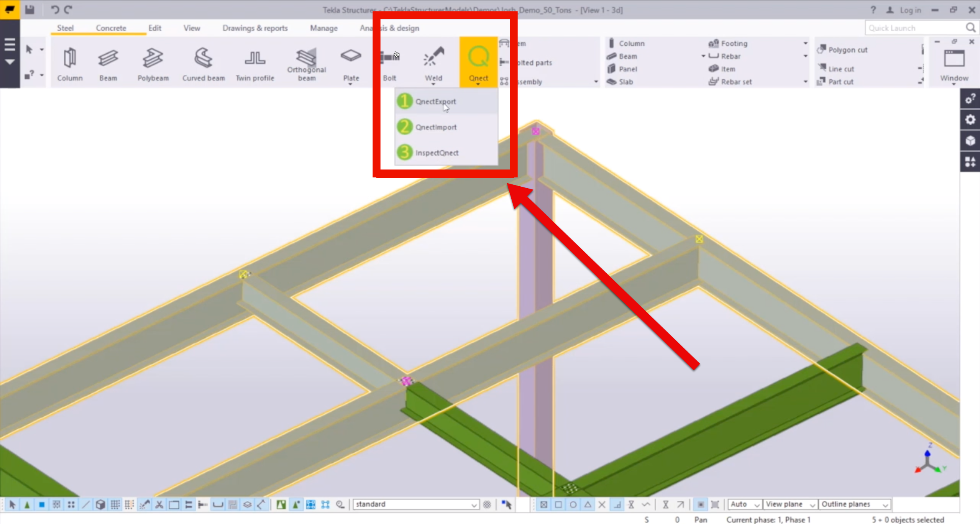Open the gear settings side pane
The image size is (980, 524).
coord(970,120)
